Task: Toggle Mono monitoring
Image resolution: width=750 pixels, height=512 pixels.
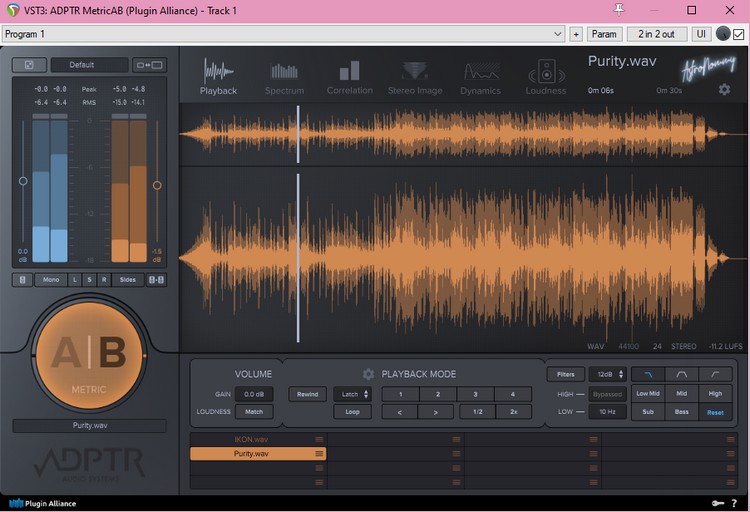Action: coord(51,279)
